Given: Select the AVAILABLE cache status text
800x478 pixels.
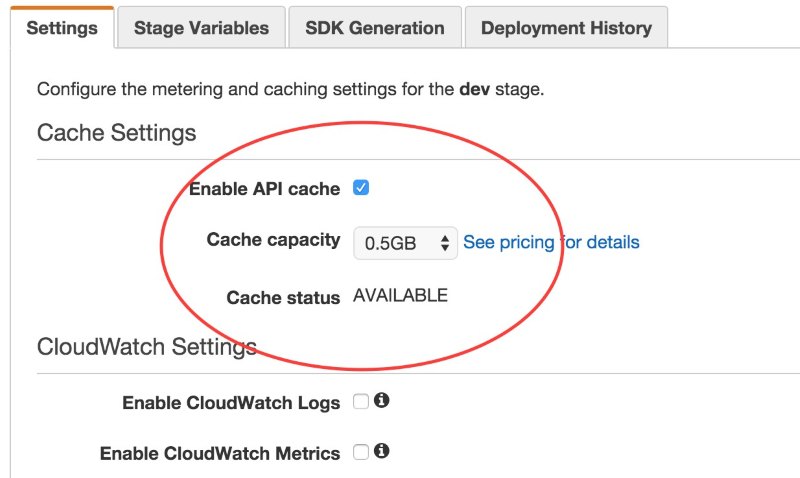Looking at the screenshot, I should coord(401,295).
